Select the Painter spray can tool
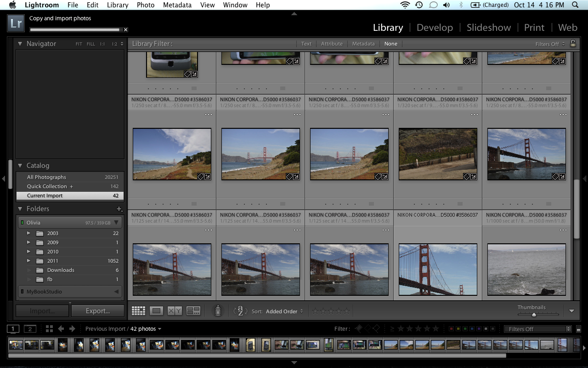This screenshot has width=588, height=368. pyautogui.click(x=218, y=311)
